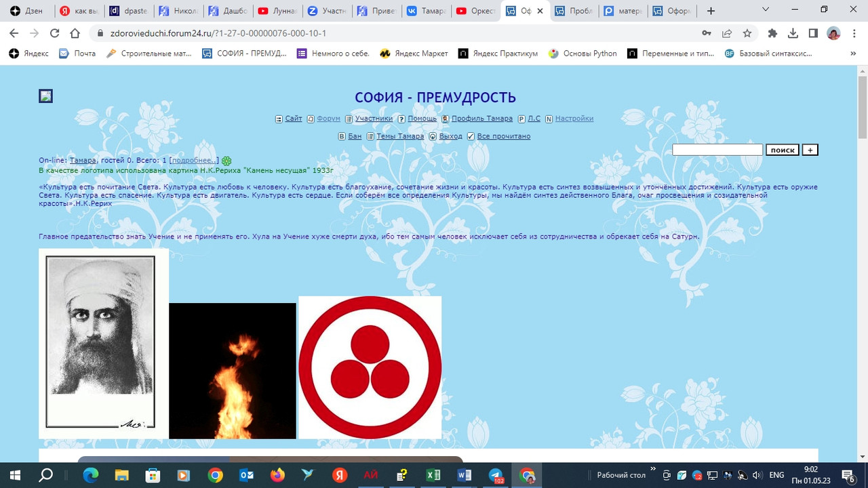The width and height of the screenshot is (868, 488).
Task: Click the forum search text field
Action: click(717, 150)
